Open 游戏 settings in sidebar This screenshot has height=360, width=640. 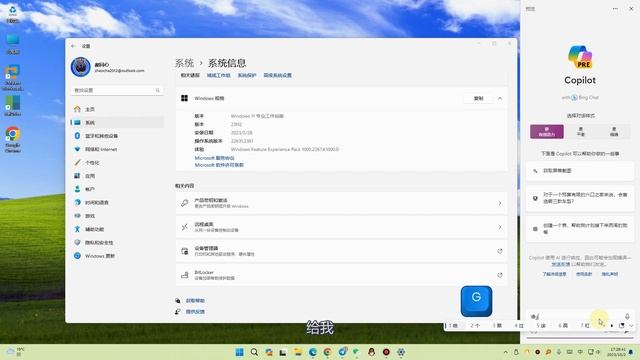(117, 216)
